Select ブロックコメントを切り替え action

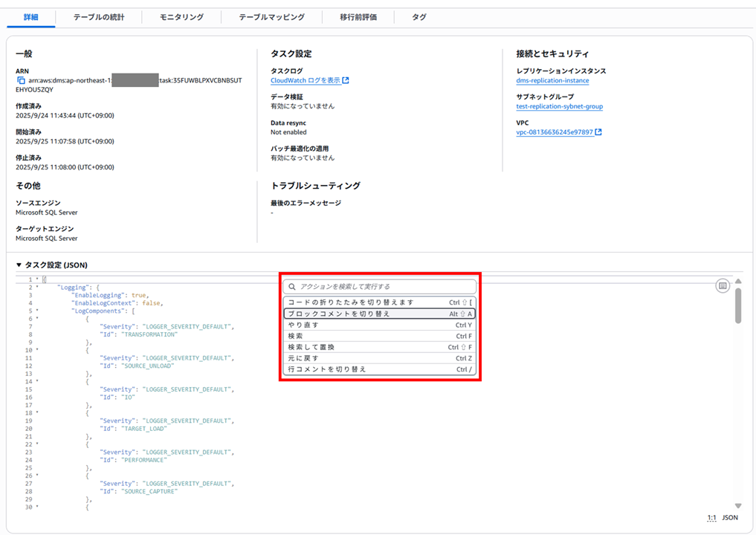pyautogui.click(x=379, y=314)
